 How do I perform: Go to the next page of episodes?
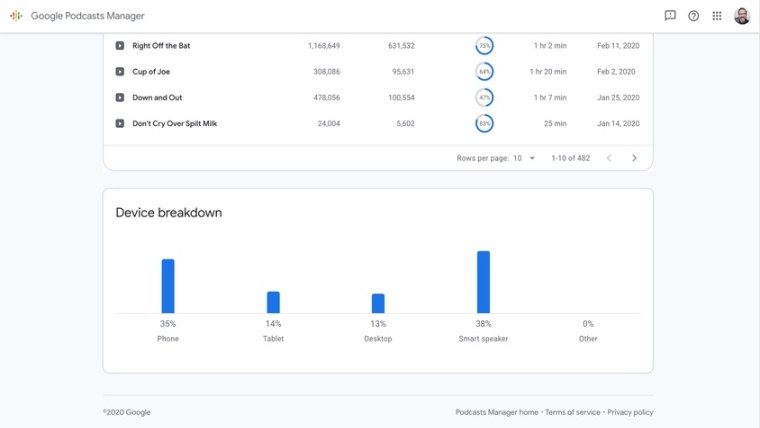634,158
